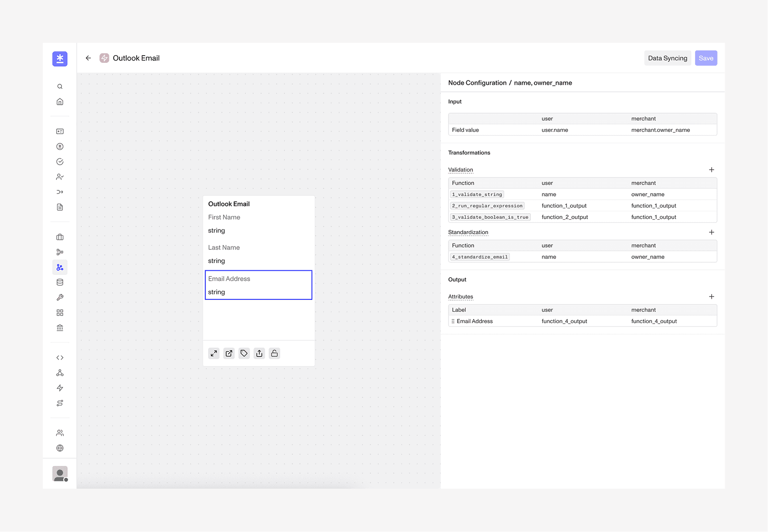The width and height of the screenshot is (768, 532).
Task: Select the First Name field in node
Action: tap(259, 224)
